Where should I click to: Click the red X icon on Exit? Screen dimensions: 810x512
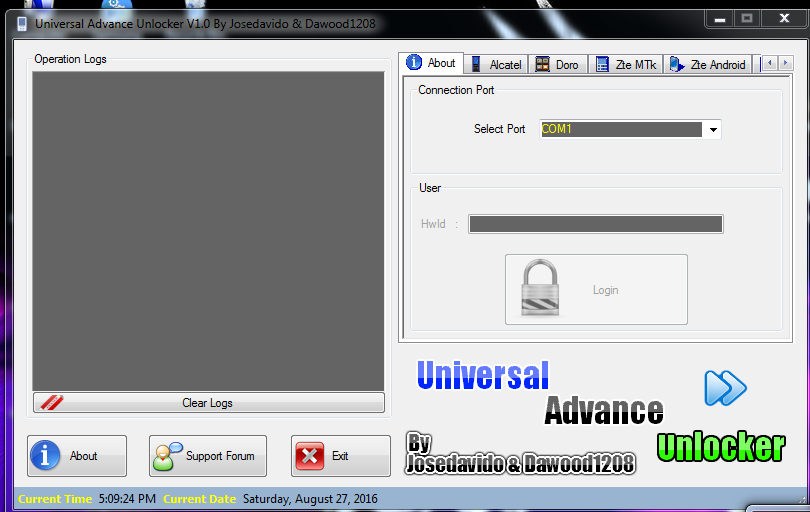click(309, 456)
